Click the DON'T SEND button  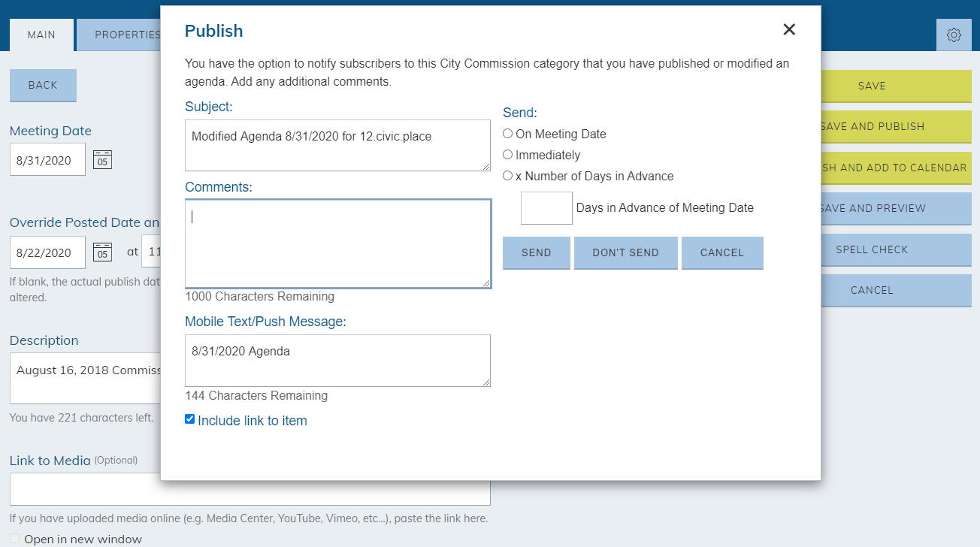pyautogui.click(x=625, y=252)
